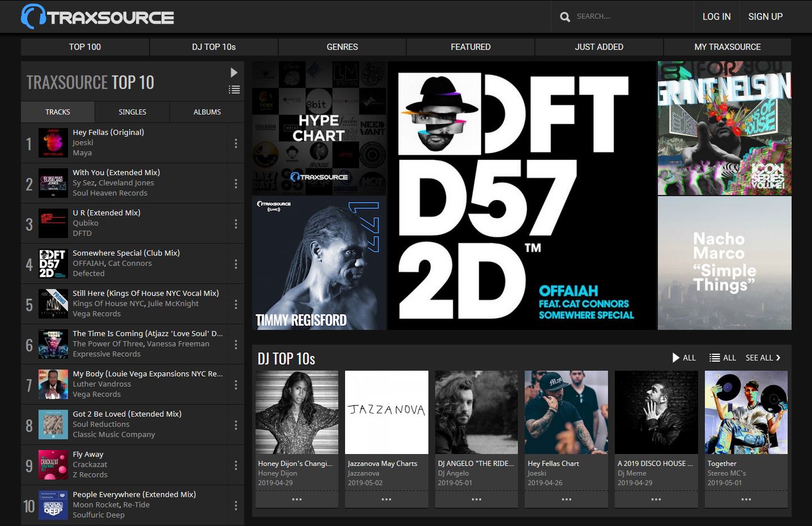Open the Hype Chart banner thumbnail
Image resolution: width=812 pixels, height=526 pixels.
[x=319, y=128]
